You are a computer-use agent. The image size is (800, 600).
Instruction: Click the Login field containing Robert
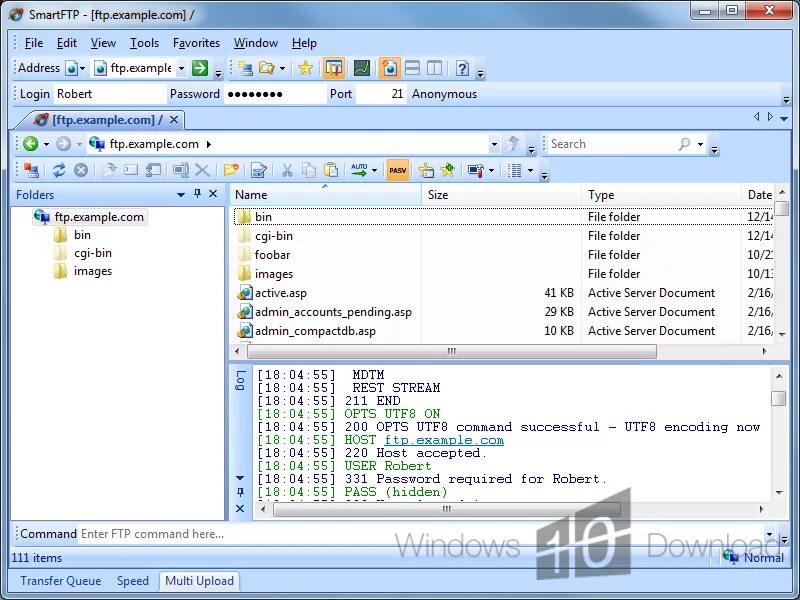tap(110, 94)
